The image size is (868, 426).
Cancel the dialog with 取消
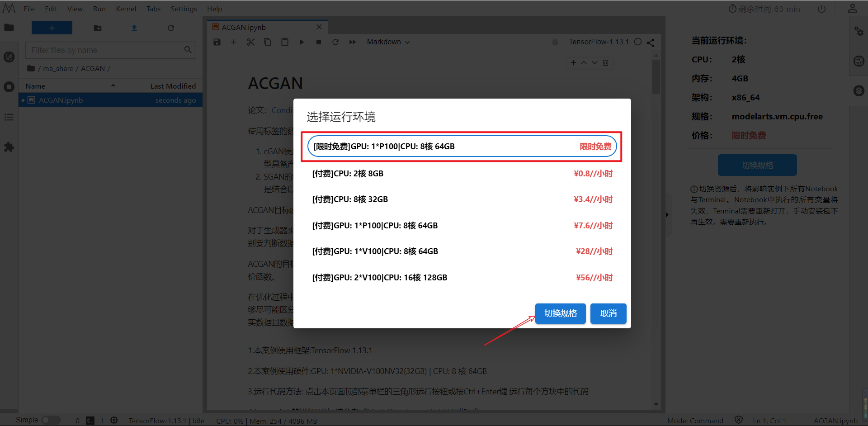point(609,313)
